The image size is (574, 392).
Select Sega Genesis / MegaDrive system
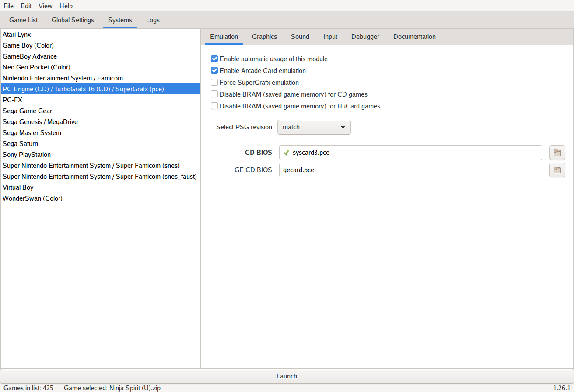pyautogui.click(x=101, y=122)
